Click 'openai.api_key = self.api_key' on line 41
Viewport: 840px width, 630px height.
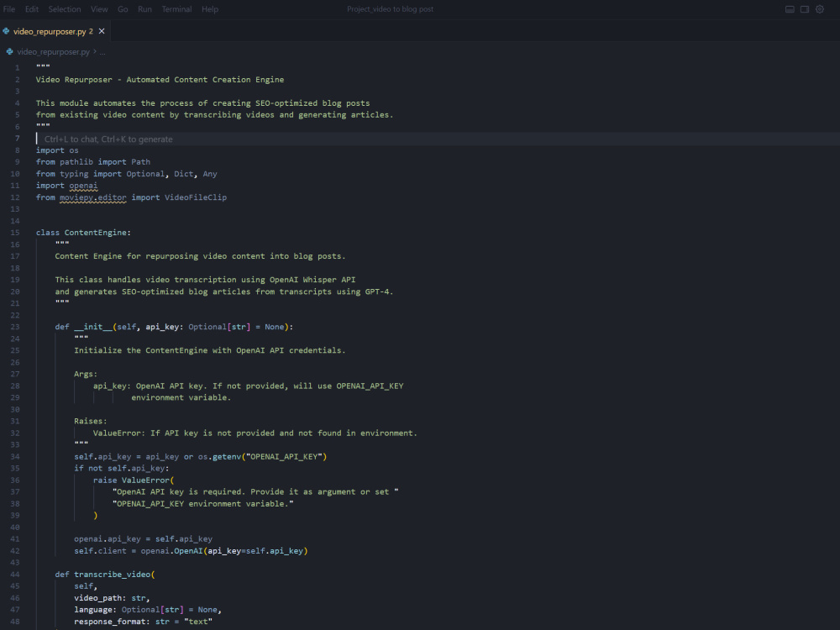pyautogui.click(x=143, y=539)
